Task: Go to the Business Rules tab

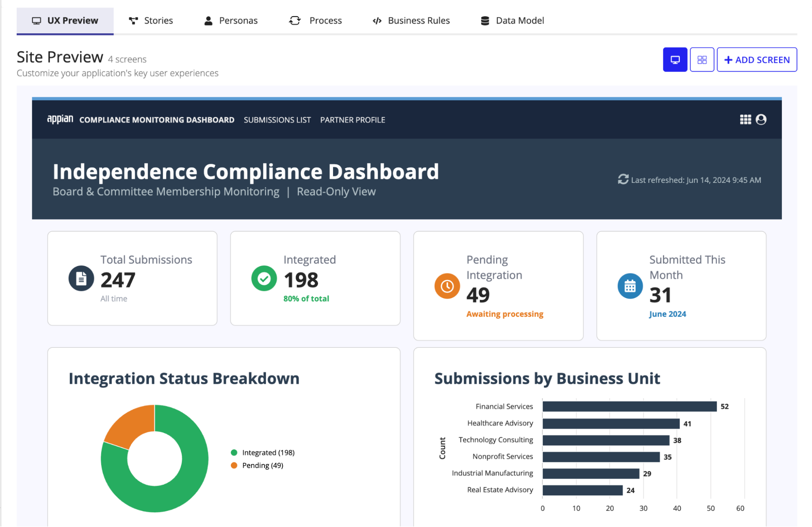Action: click(x=411, y=21)
